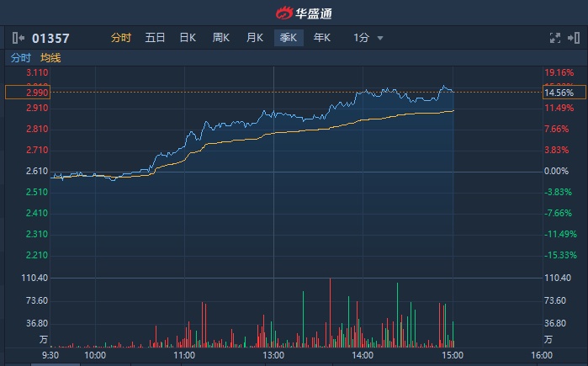Toggle the 分时 price line legend
588x366 pixels.
(20, 58)
